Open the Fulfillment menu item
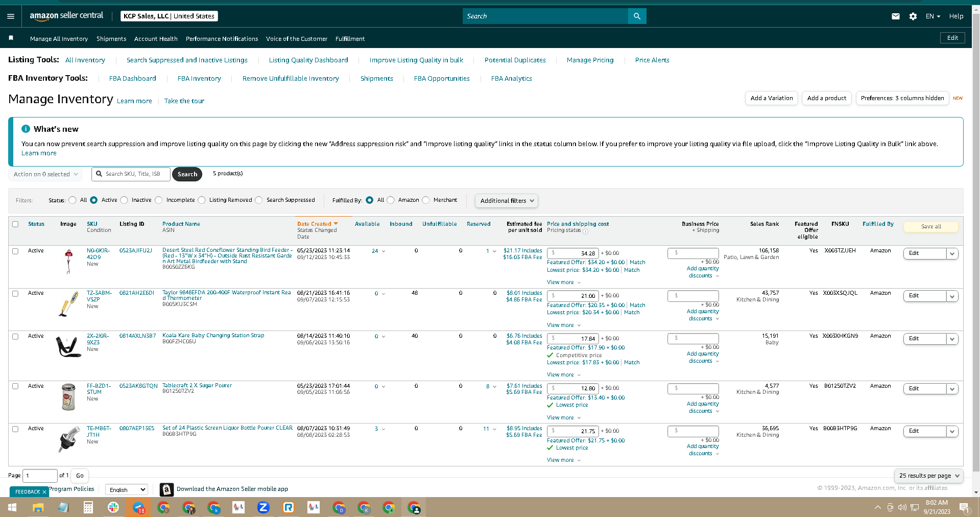This screenshot has height=517, width=980. 350,39
